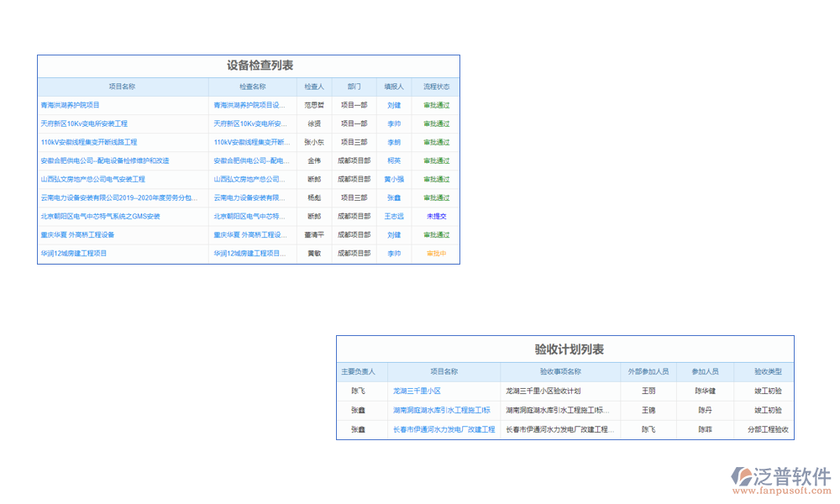Open the 青海洪湖养护院项目 project link
Image resolution: width=840 pixels, height=504 pixels.
(70, 105)
